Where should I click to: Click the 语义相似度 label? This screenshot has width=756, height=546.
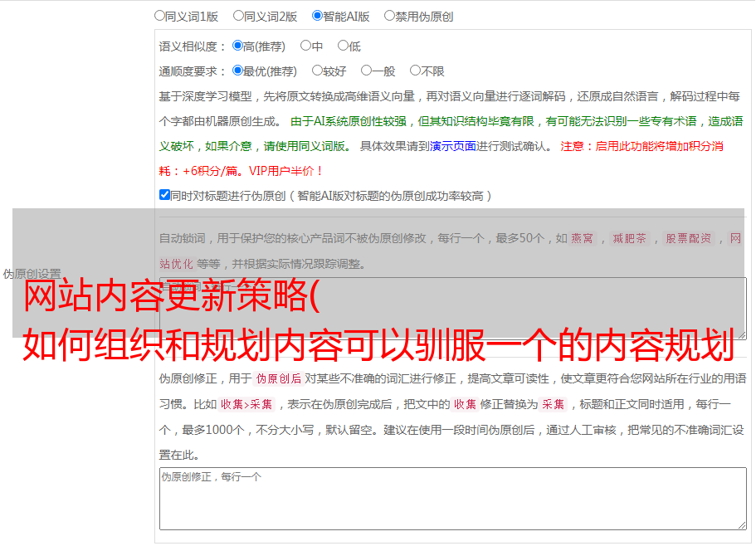193,46
